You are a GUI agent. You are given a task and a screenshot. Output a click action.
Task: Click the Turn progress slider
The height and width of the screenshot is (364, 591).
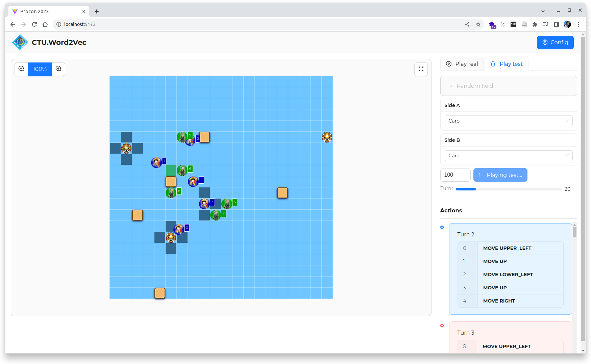pos(509,189)
